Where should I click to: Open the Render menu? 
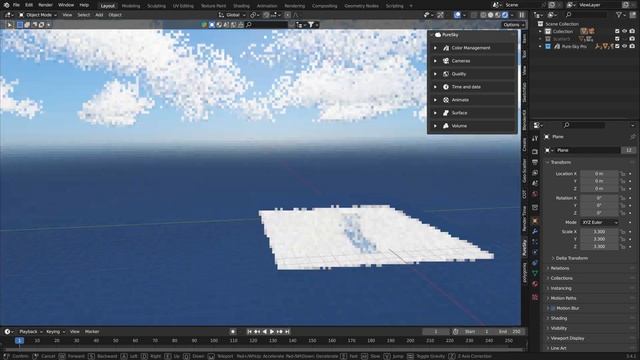(45, 5)
